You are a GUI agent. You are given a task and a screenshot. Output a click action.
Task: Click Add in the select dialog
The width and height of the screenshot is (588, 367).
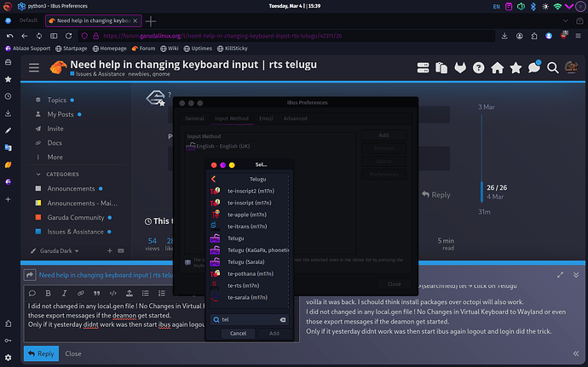274,333
